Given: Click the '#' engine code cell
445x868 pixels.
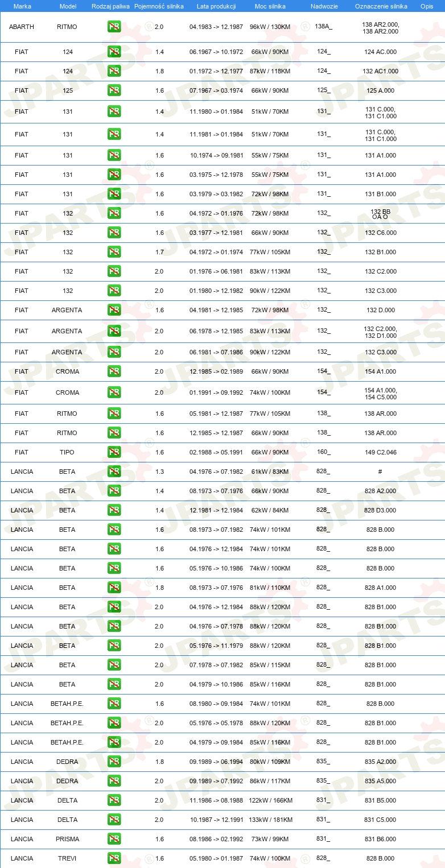Looking at the screenshot, I should (380, 472).
